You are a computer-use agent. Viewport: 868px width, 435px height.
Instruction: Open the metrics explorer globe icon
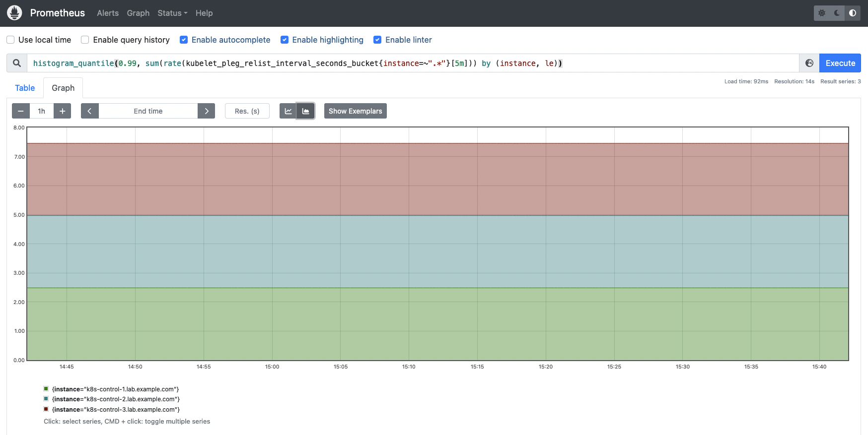[x=809, y=63]
